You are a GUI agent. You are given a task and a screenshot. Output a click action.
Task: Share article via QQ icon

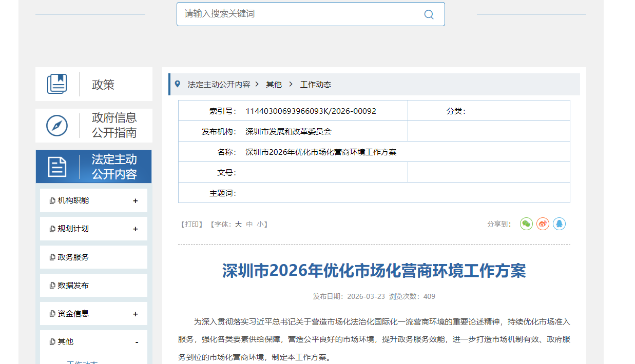point(559,224)
